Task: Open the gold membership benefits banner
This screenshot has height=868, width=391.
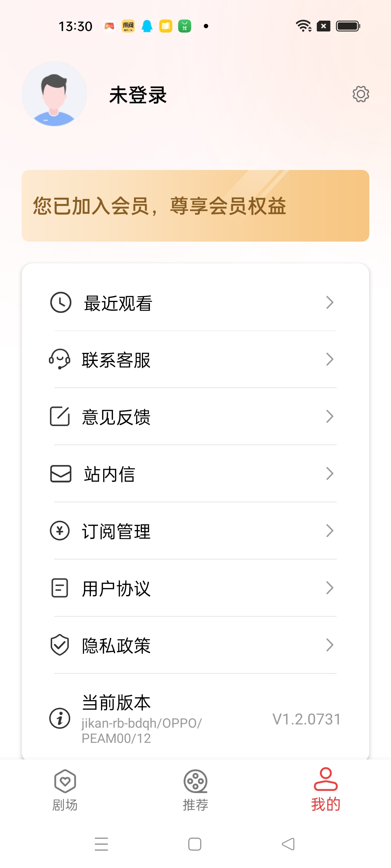Action: [195, 206]
